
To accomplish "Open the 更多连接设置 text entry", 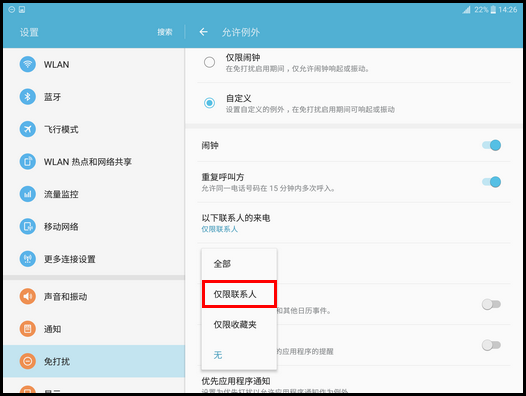I will tap(70, 259).
